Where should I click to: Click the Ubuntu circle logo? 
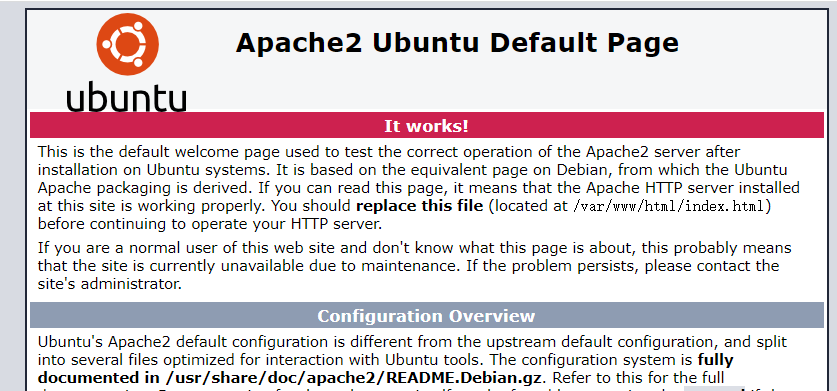pos(128,44)
